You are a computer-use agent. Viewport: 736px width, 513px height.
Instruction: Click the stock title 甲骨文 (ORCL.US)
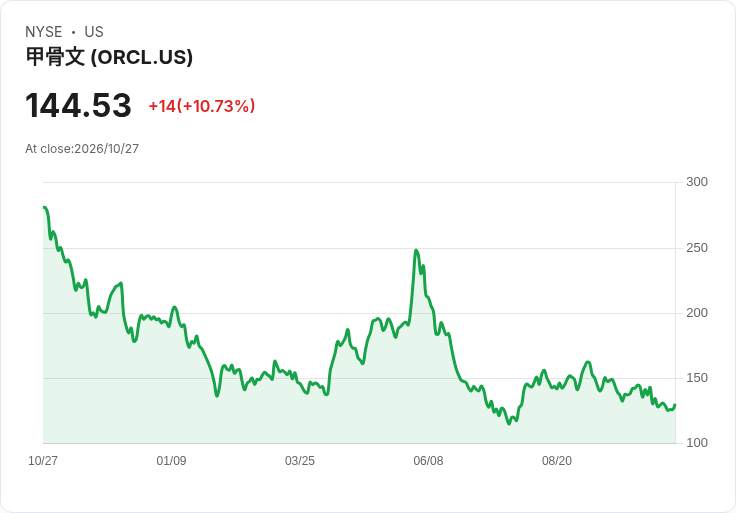click(x=109, y=57)
